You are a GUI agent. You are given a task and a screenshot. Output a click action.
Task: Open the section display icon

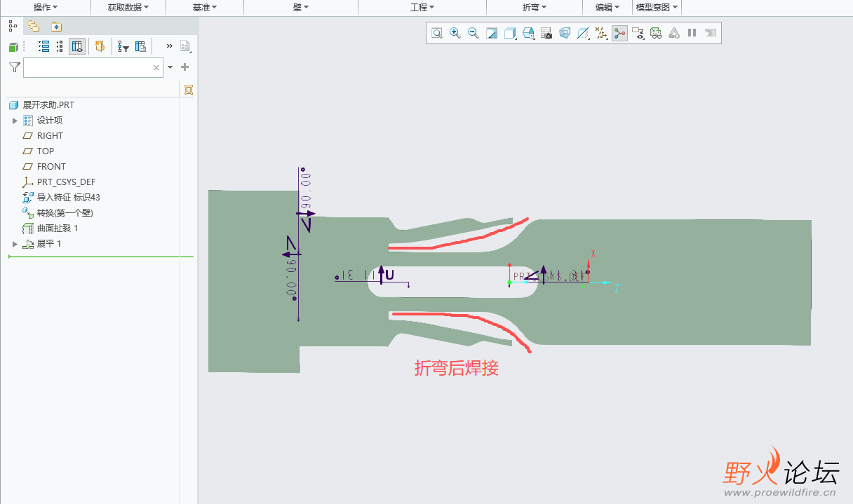(x=583, y=33)
